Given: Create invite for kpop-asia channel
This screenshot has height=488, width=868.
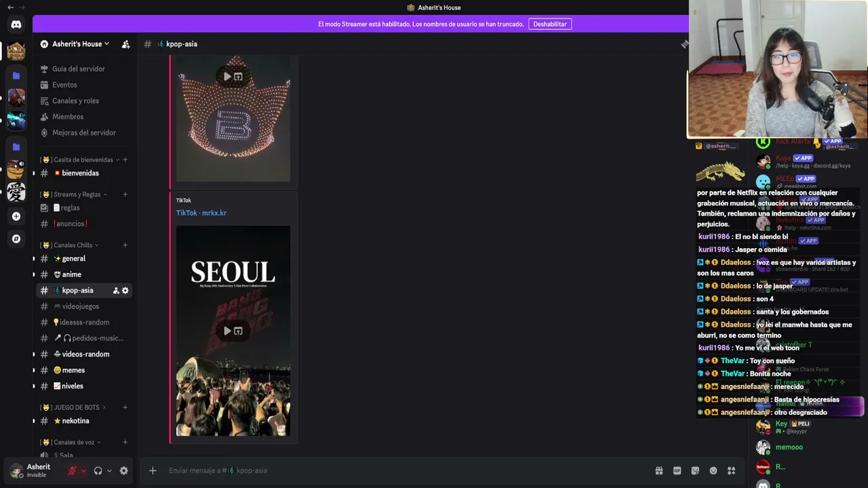Looking at the screenshot, I should (116, 291).
